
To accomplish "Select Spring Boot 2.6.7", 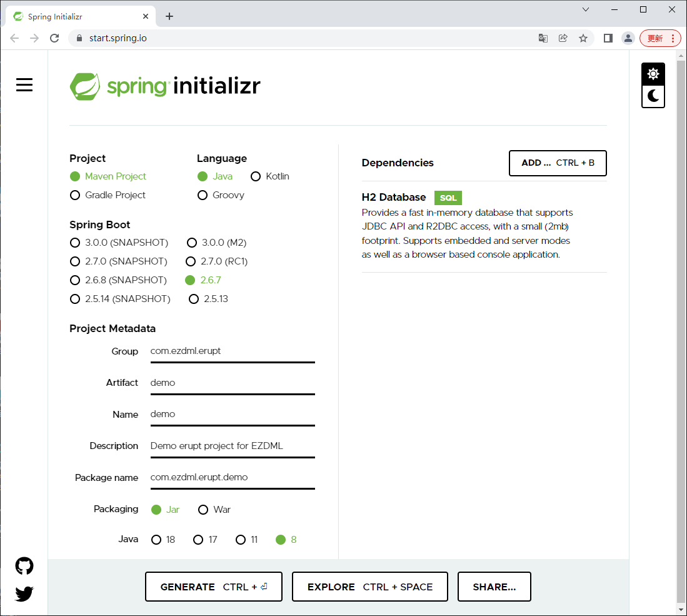I will coord(203,280).
